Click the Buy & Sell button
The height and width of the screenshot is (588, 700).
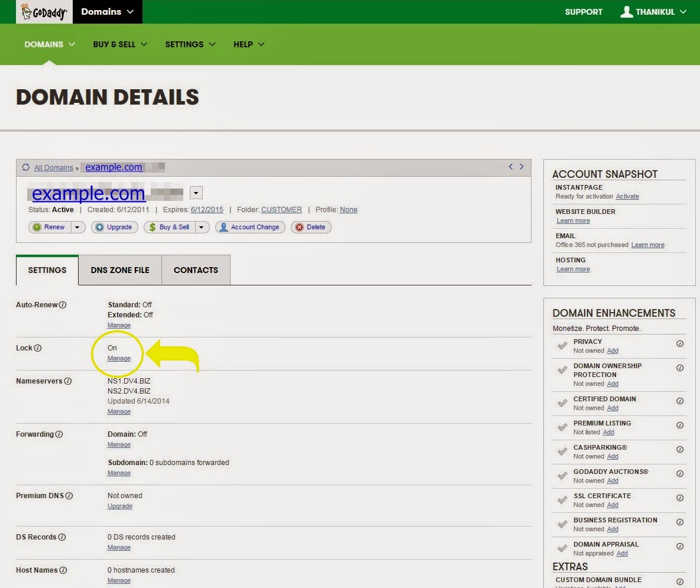(170, 227)
